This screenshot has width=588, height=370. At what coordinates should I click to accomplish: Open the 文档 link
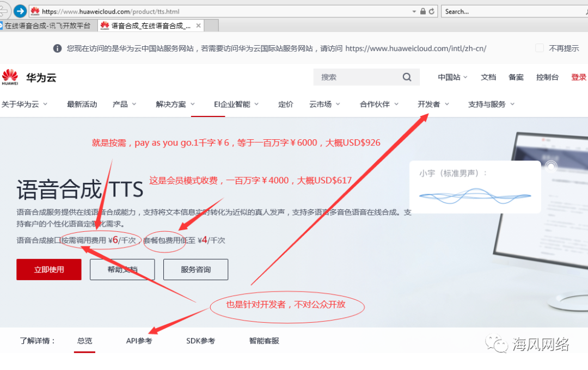(488, 77)
